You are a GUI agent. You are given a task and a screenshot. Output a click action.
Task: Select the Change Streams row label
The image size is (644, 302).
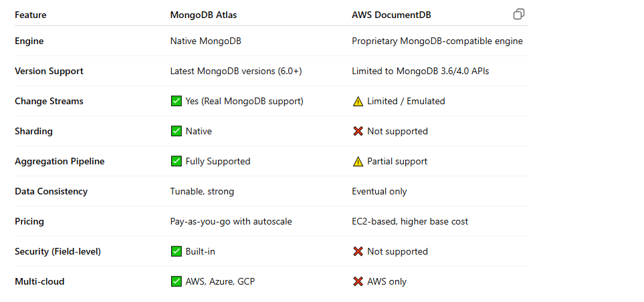49,101
